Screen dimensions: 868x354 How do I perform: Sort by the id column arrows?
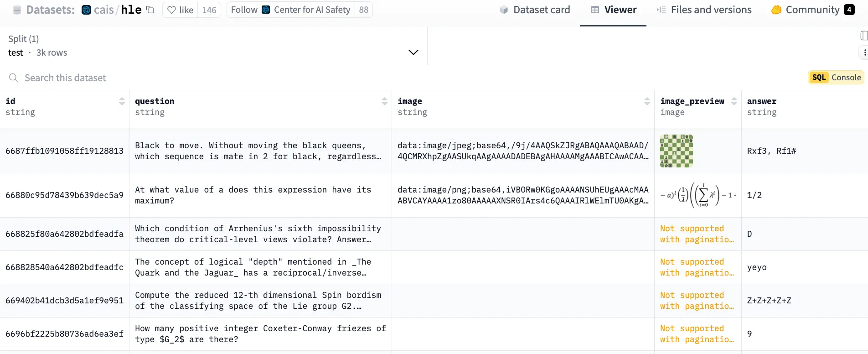pyautogui.click(x=122, y=101)
